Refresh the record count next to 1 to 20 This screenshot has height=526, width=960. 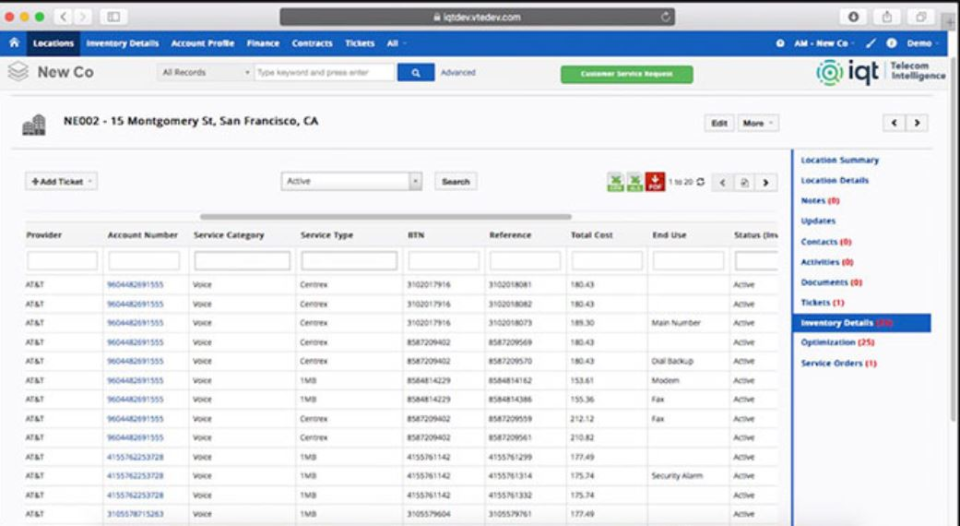[700, 182]
